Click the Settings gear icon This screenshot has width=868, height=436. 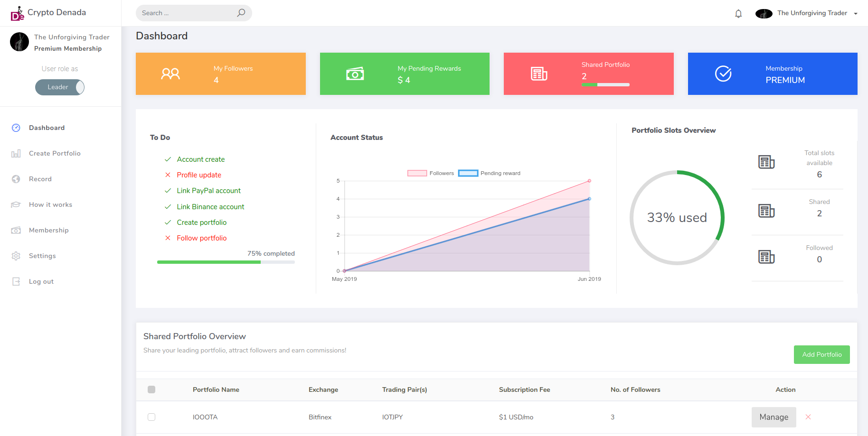16,256
